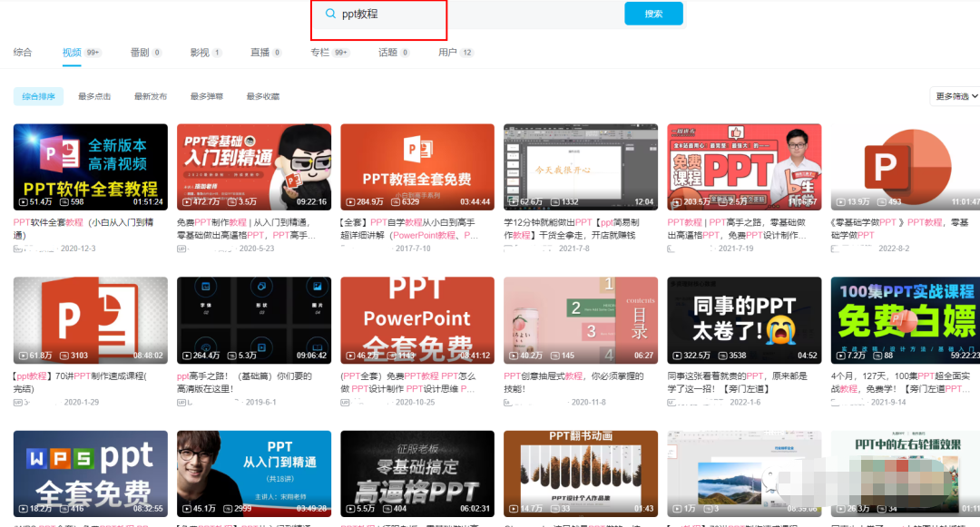Image resolution: width=980 pixels, height=527 pixels.
Task: Open title 【ppt教程】70讲PPT制作速成课程
Action: point(80,382)
